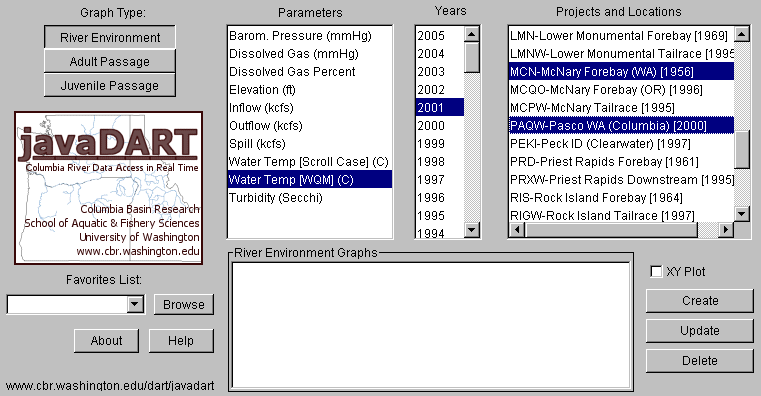Select year 1995
Viewport: 761px width, 396px height.
click(440, 215)
